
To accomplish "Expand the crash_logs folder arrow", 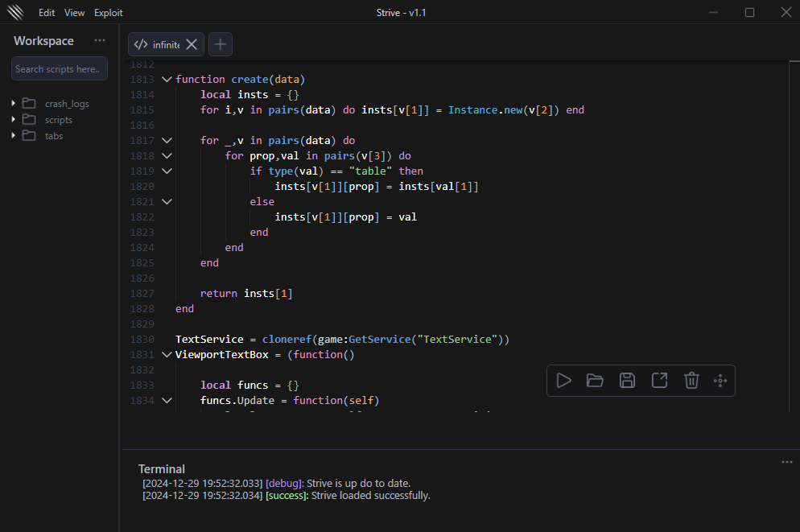I will (13, 104).
